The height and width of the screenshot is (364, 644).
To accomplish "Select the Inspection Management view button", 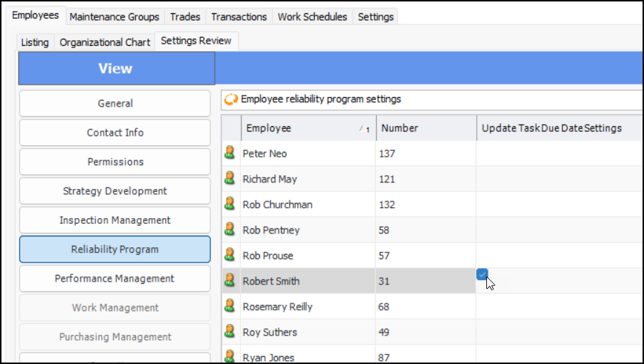I will click(115, 220).
